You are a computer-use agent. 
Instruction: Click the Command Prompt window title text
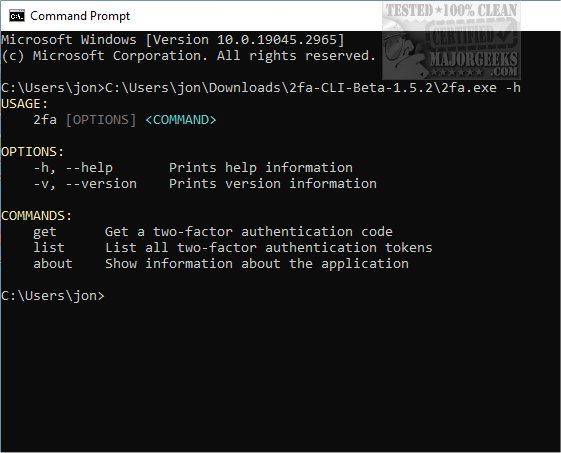point(80,16)
